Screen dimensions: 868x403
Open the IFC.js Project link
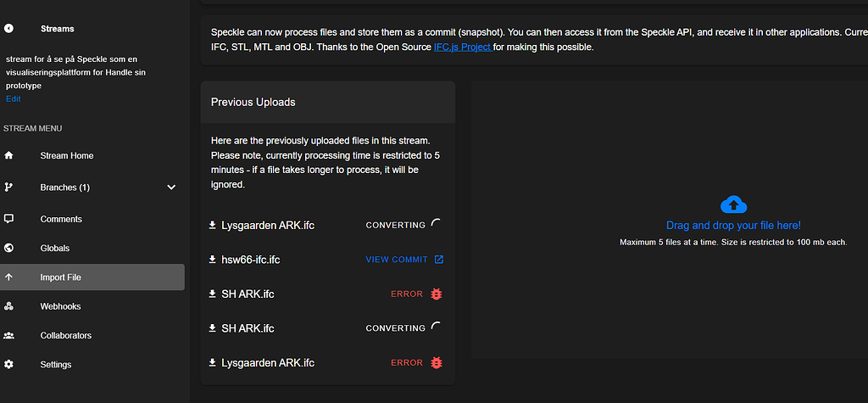464,48
